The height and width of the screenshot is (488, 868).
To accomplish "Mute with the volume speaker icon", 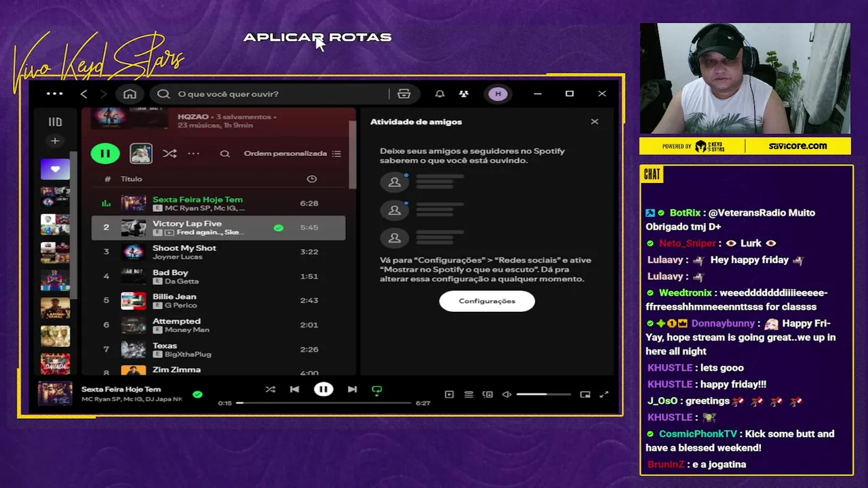I will (507, 394).
